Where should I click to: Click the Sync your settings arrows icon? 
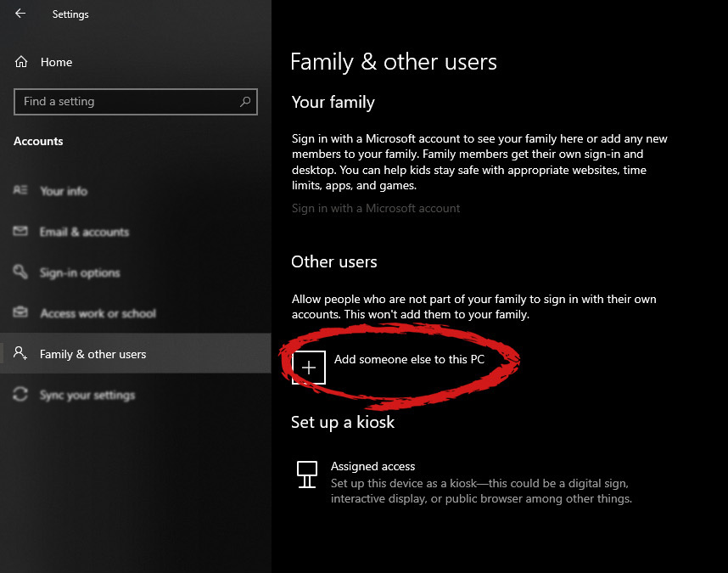click(20, 394)
